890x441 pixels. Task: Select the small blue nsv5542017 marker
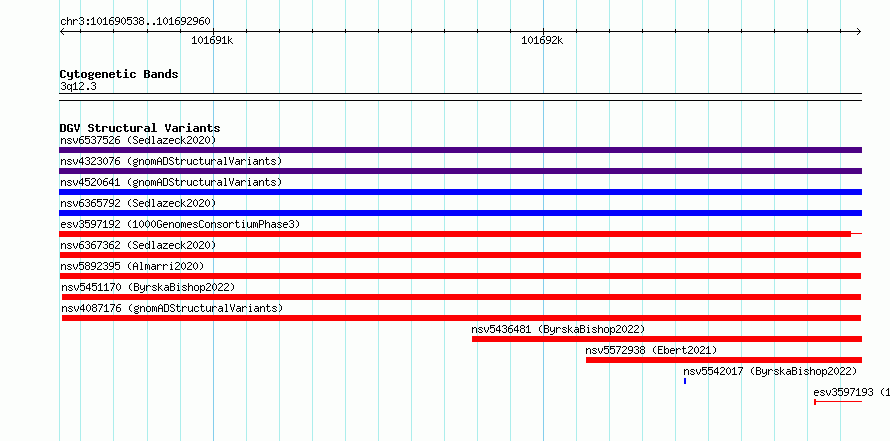coord(685,381)
